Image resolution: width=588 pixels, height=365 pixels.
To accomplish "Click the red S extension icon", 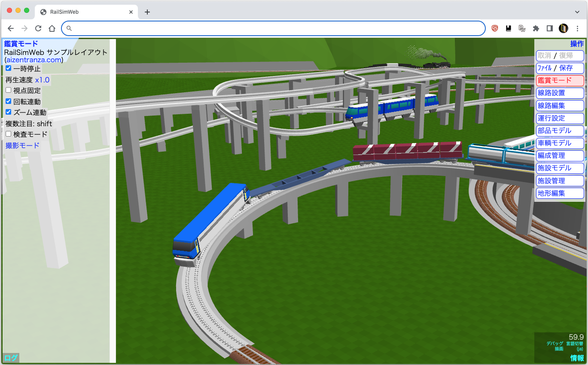I will pyautogui.click(x=495, y=28).
